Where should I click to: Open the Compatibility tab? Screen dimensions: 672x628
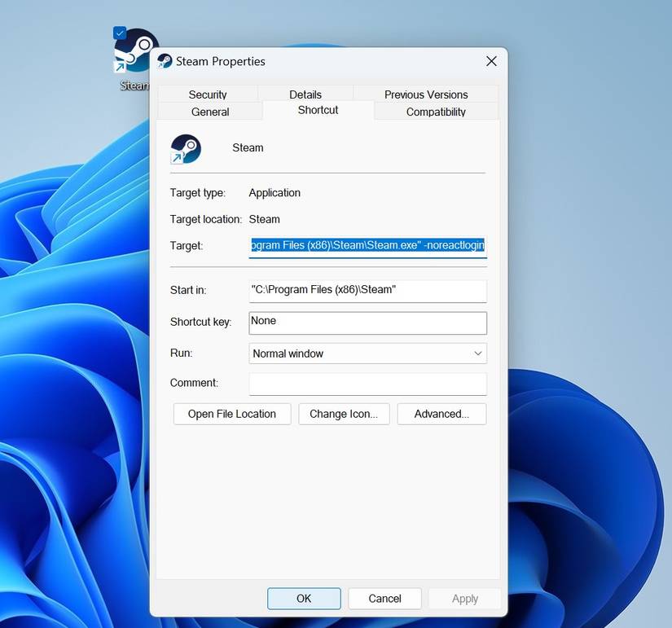[436, 112]
